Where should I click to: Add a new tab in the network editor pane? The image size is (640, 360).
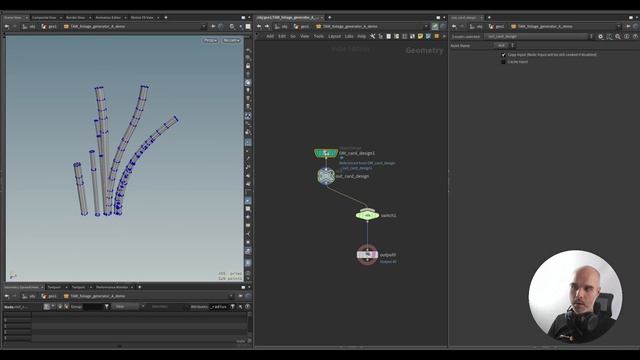pyautogui.click(x=329, y=18)
